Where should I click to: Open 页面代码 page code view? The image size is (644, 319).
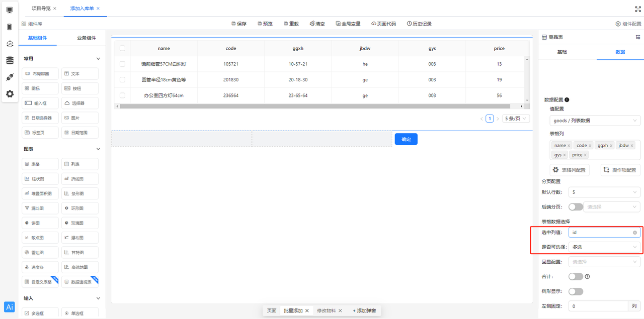coord(383,24)
